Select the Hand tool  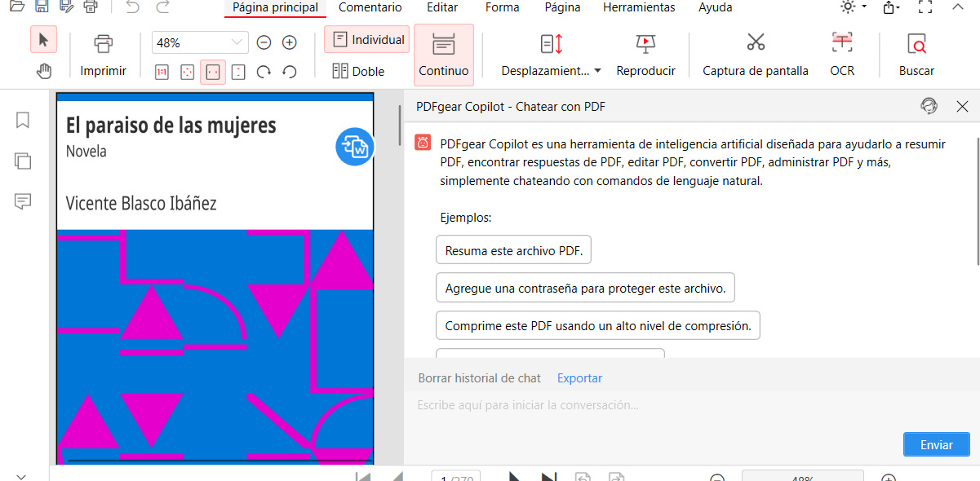(x=44, y=70)
